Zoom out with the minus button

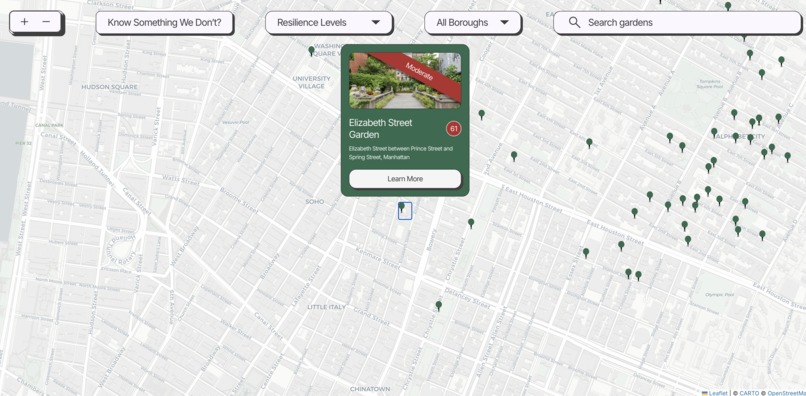tap(46, 22)
